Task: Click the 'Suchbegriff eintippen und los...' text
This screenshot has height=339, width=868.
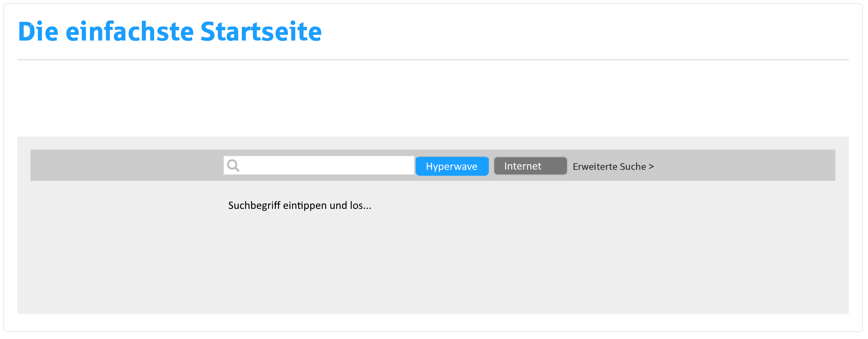Action: coord(300,206)
